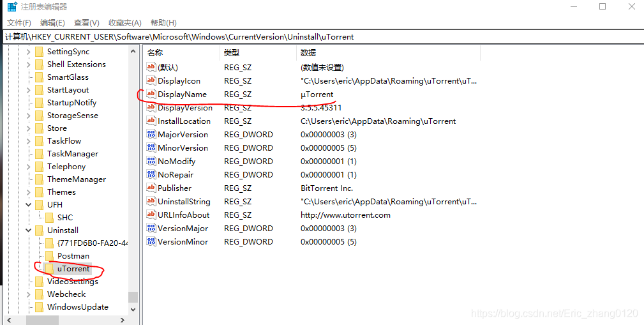Expand the StorageSense tree node

click(x=28, y=116)
